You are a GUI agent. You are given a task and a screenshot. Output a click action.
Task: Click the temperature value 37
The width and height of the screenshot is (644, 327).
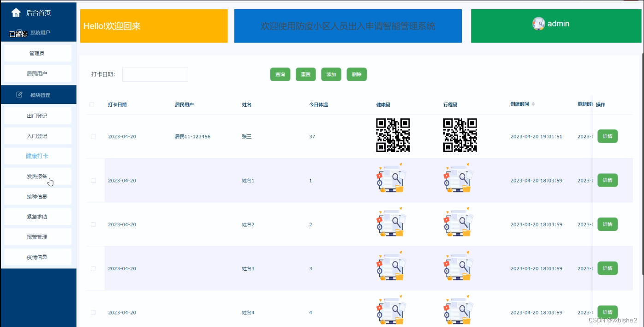[x=312, y=137]
